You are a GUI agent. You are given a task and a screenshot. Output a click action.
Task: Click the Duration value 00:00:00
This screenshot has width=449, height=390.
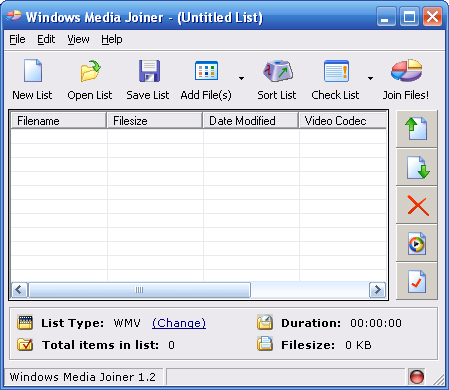[x=376, y=323]
